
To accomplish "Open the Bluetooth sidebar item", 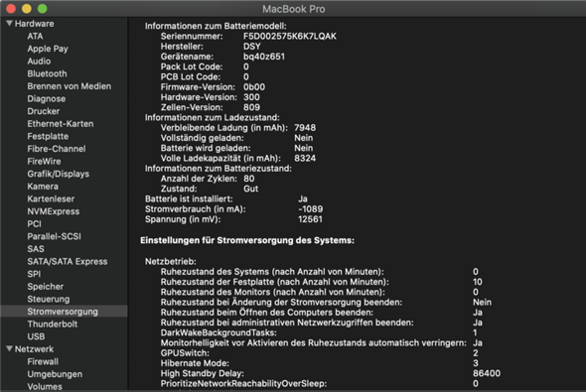I will tap(47, 73).
